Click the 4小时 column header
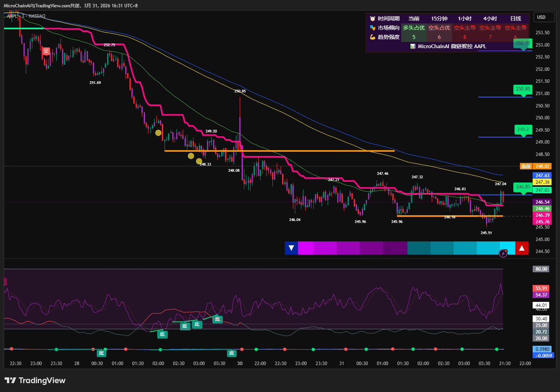Screen dimensions: 560x392 coord(490,18)
